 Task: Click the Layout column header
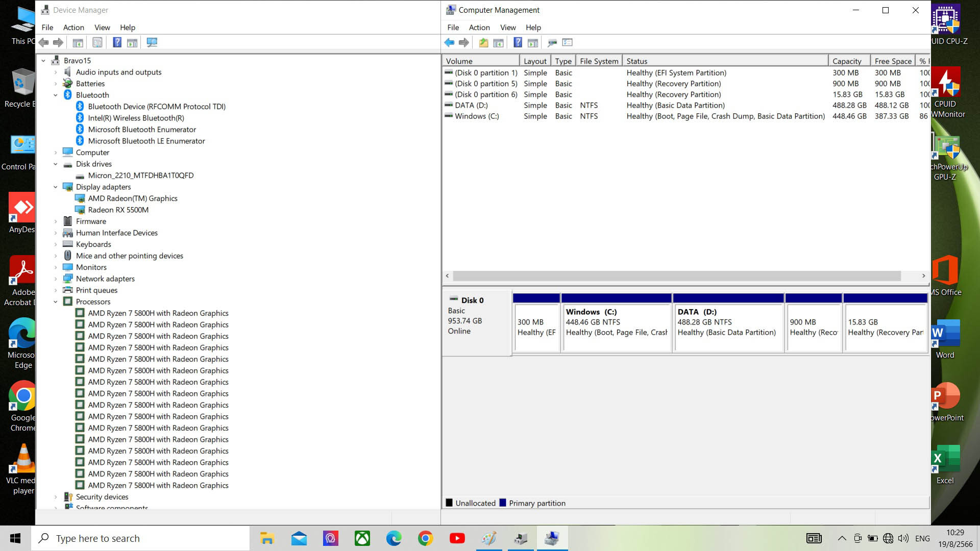535,61
